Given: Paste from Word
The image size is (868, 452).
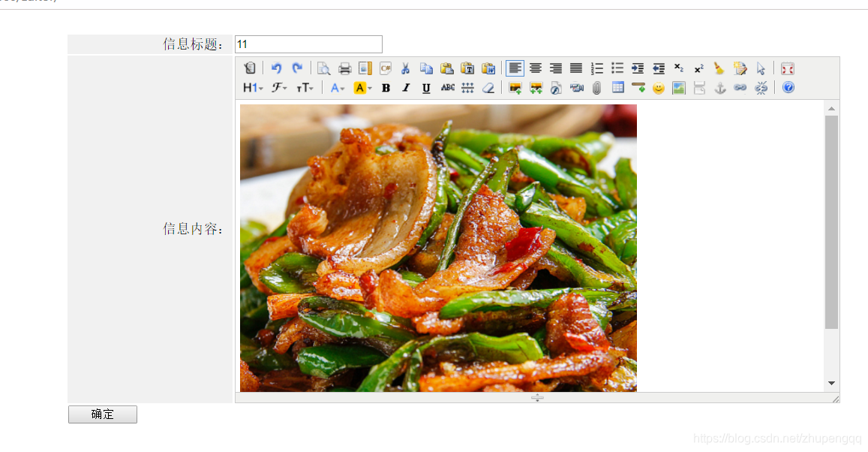Looking at the screenshot, I should [488, 68].
